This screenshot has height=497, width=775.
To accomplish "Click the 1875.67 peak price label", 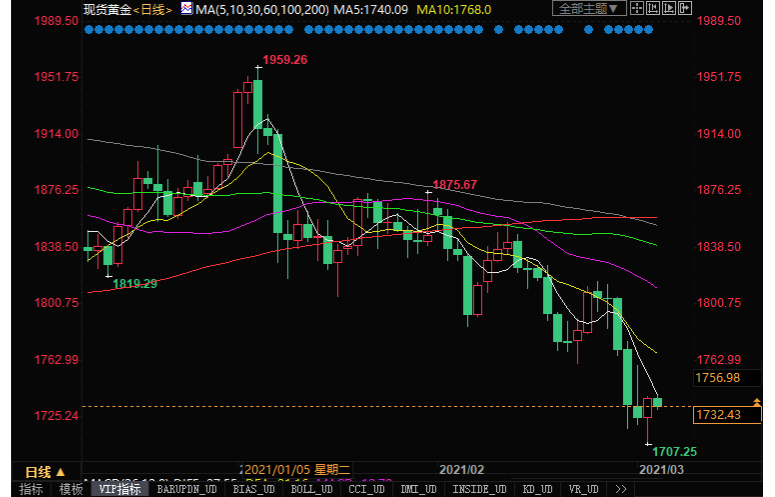I will [x=455, y=185].
